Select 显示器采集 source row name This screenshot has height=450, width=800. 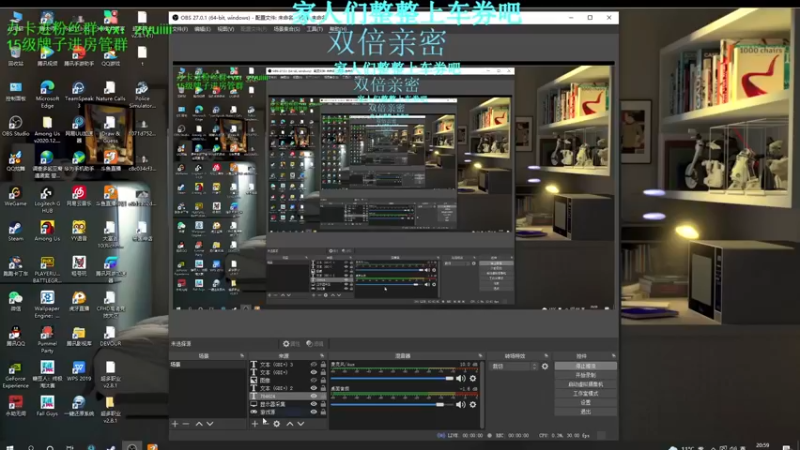coord(273,404)
